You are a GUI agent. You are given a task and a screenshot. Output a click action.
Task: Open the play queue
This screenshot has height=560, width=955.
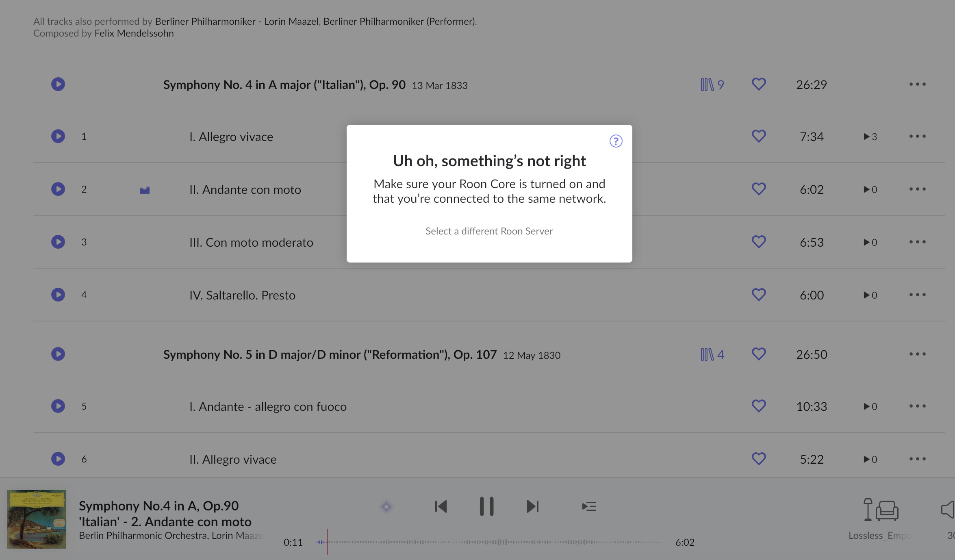pyautogui.click(x=589, y=506)
